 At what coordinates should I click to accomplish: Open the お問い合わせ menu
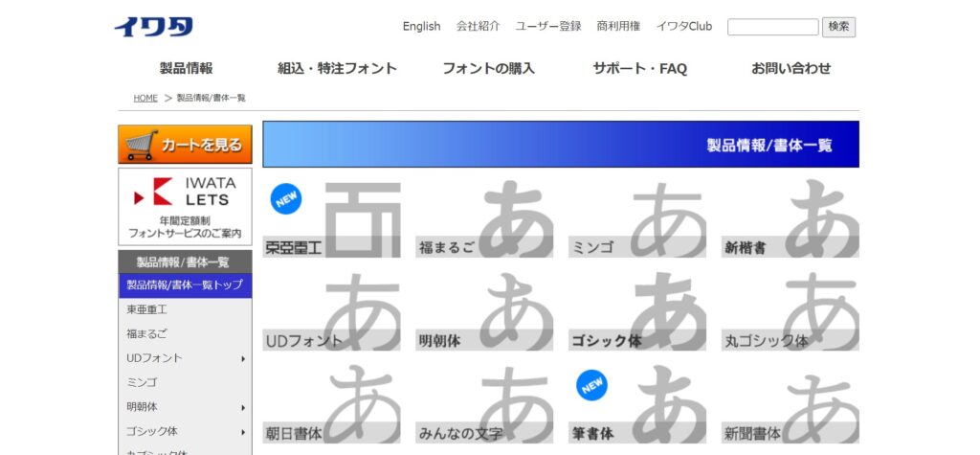click(x=791, y=68)
